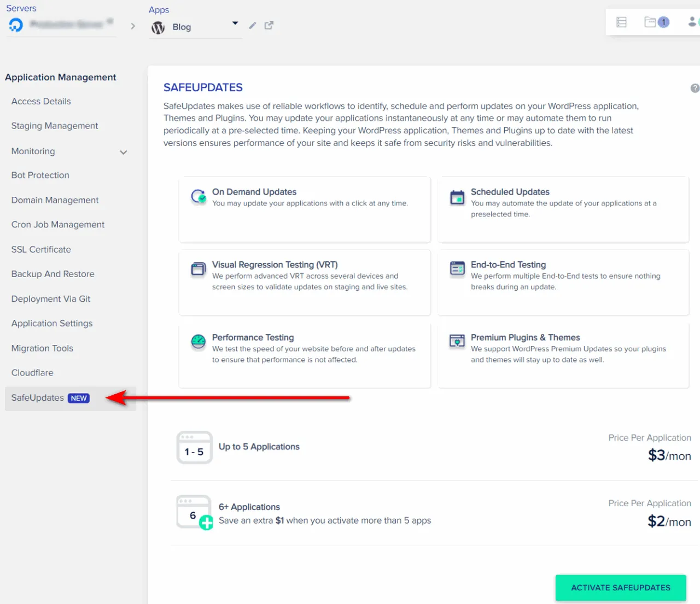700x604 pixels.
Task: Go to Backup And Restore
Action: point(52,274)
